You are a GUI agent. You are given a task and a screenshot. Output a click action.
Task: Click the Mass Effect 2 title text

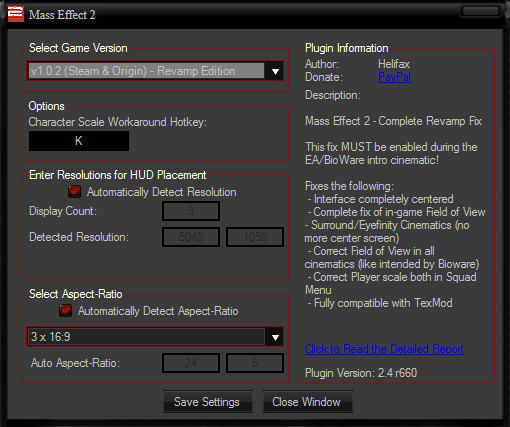click(x=62, y=15)
